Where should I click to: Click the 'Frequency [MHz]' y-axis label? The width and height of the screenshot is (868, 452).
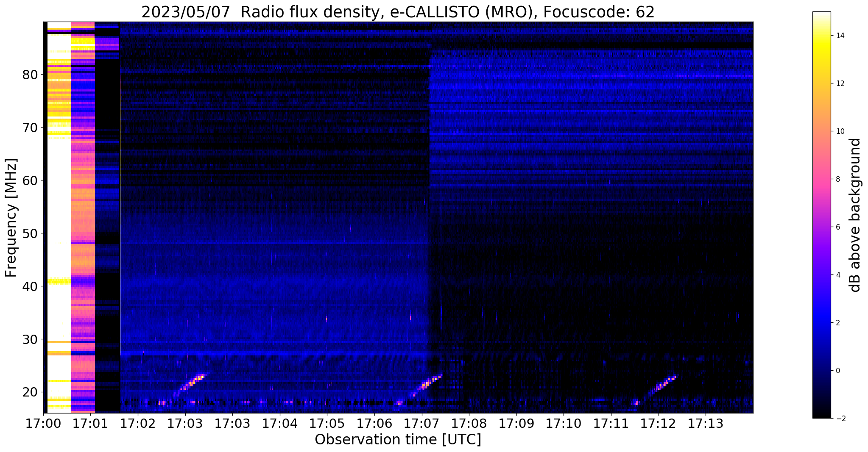pyautogui.click(x=11, y=218)
